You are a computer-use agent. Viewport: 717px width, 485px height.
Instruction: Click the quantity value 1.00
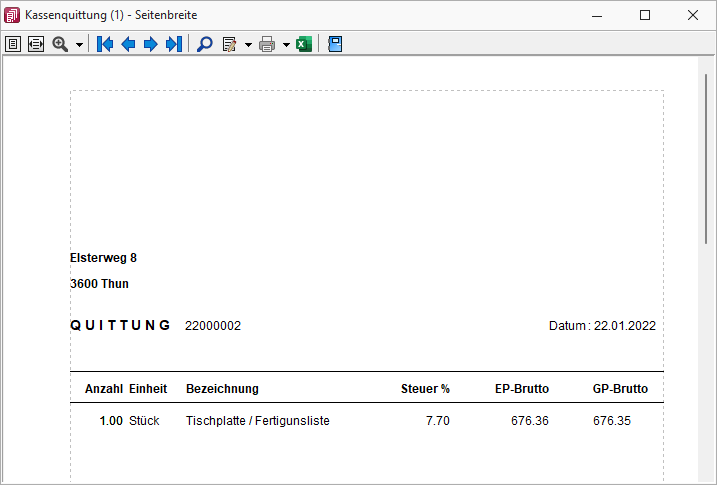(x=111, y=421)
